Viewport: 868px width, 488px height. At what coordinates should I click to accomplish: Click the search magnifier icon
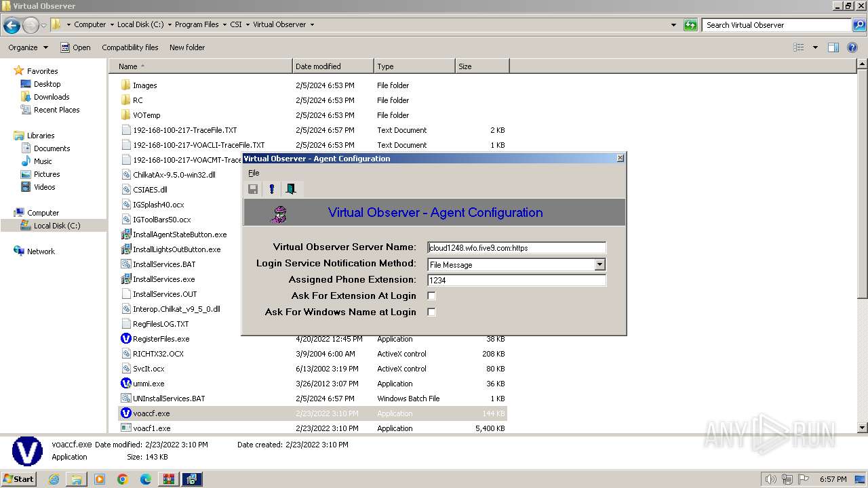[859, 25]
